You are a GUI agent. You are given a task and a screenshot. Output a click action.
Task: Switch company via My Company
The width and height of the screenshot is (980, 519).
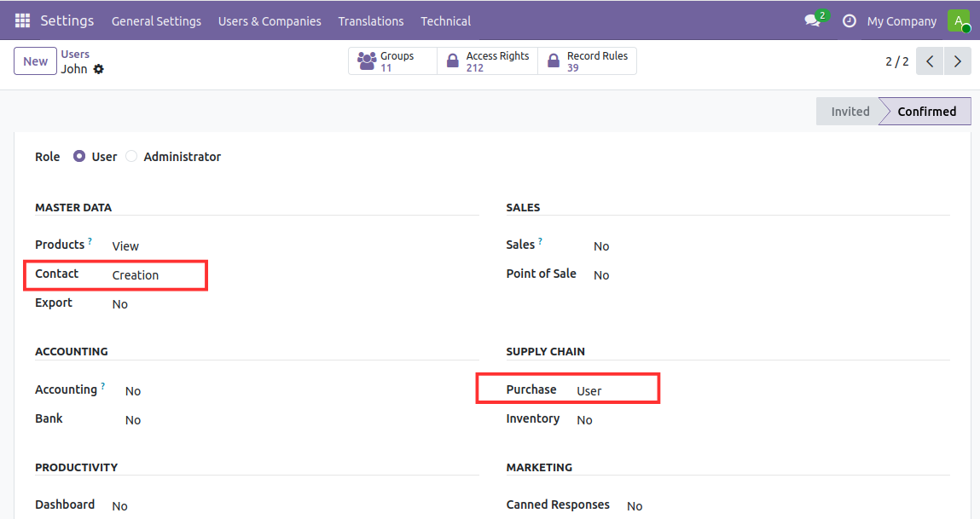click(902, 21)
